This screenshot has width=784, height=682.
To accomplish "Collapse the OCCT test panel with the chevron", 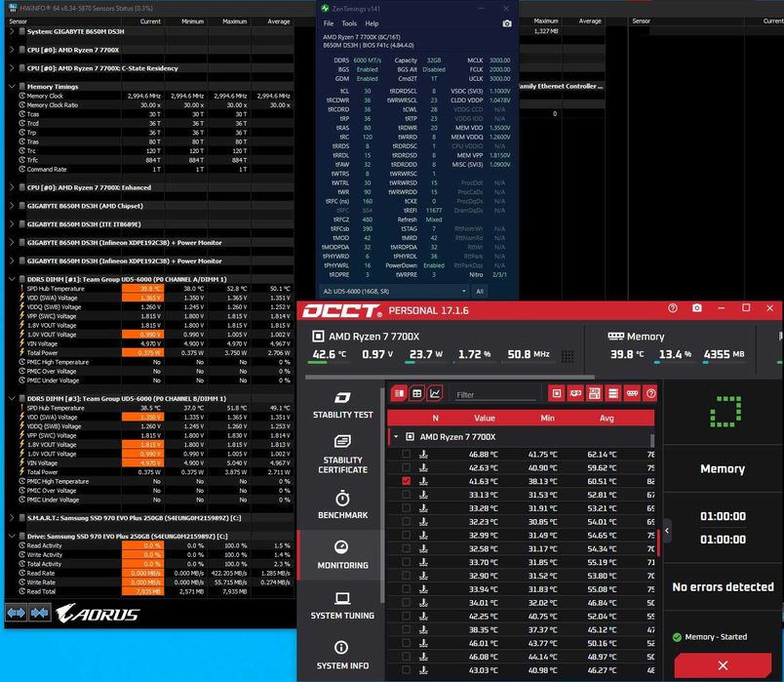I will click(x=667, y=531).
